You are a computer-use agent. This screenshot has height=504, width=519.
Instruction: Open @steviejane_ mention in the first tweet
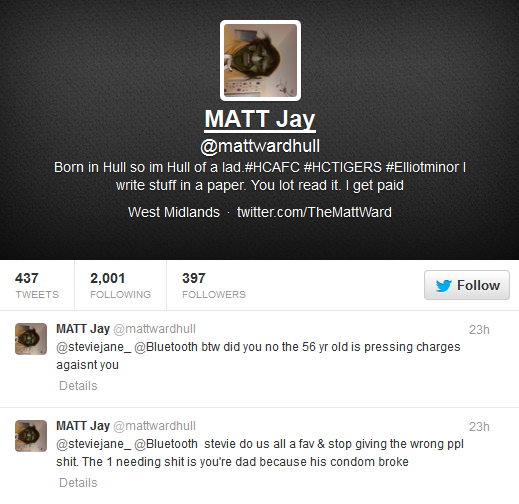pos(94,347)
